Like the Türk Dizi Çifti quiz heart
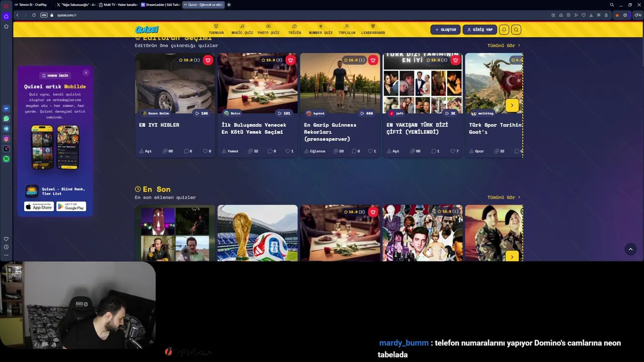 click(454, 151)
